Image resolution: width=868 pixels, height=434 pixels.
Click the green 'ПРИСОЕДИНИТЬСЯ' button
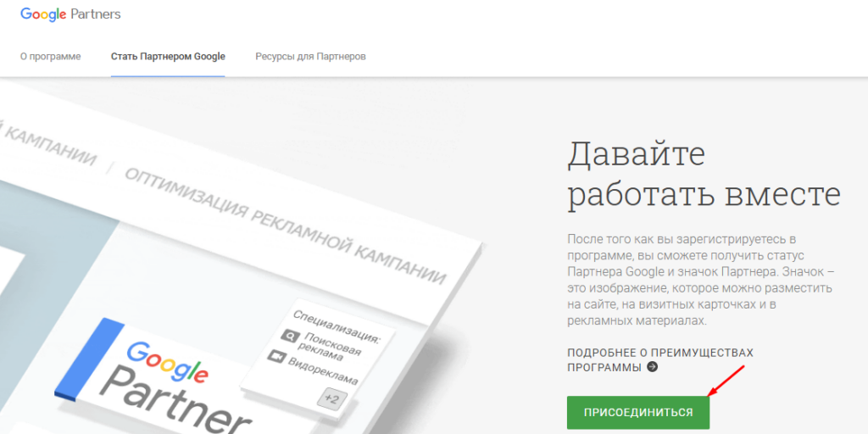point(637,413)
